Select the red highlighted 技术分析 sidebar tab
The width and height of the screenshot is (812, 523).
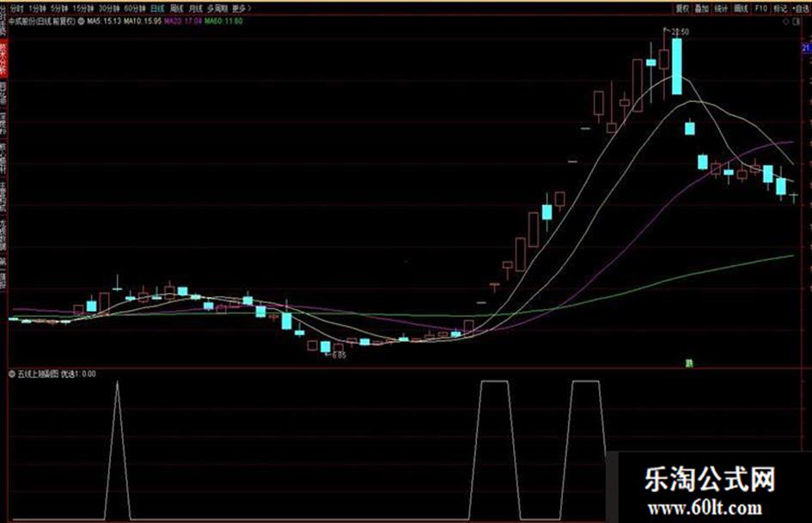point(3,60)
